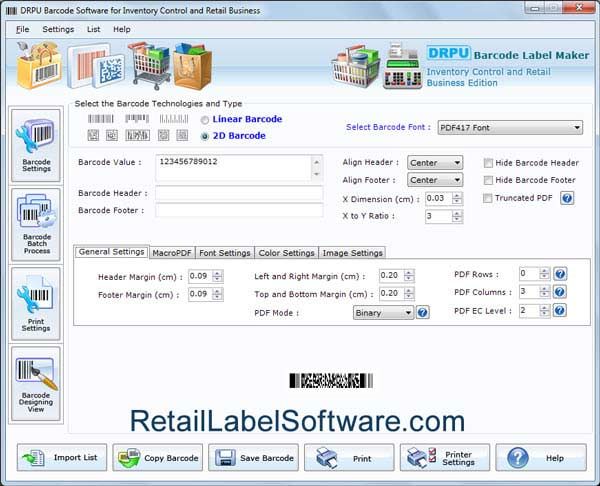The width and height of the screenshot is (600, 486).
Task: Switch to Color Settings tab
Action: 286,253
